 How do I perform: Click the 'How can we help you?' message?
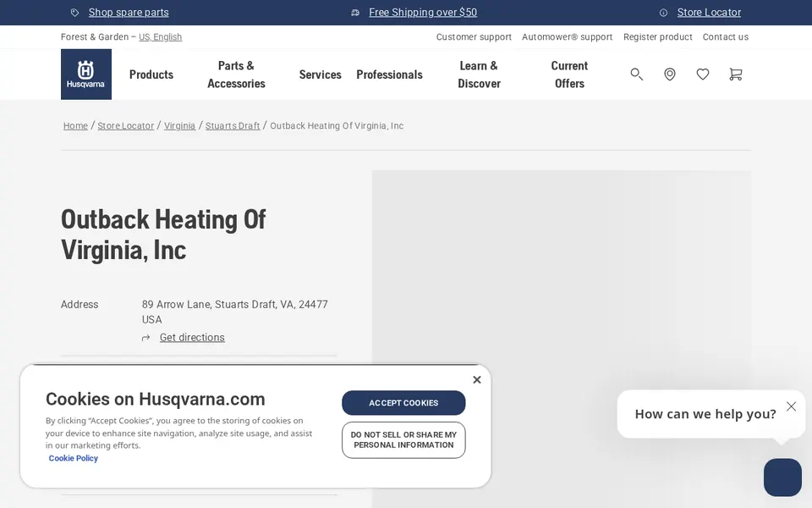705,414
